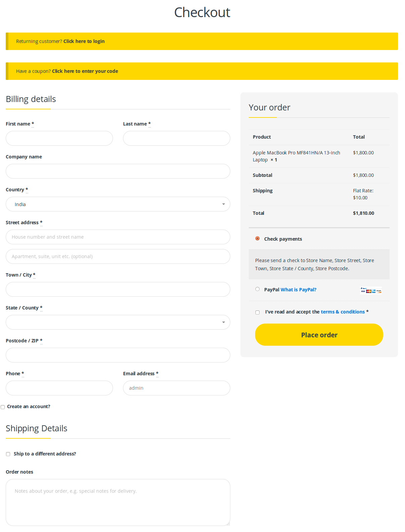
Task: Select the Check payments radio button
Action: coord(257,239)
